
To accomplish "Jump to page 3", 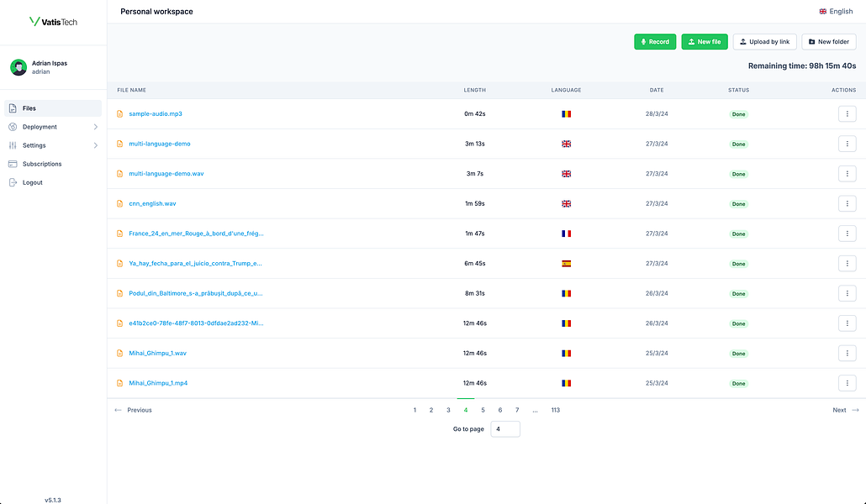I will 448,410.
